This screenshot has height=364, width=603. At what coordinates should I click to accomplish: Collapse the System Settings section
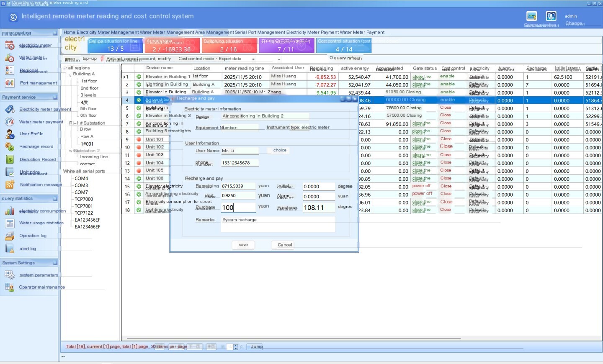click(x=55, y=263)
